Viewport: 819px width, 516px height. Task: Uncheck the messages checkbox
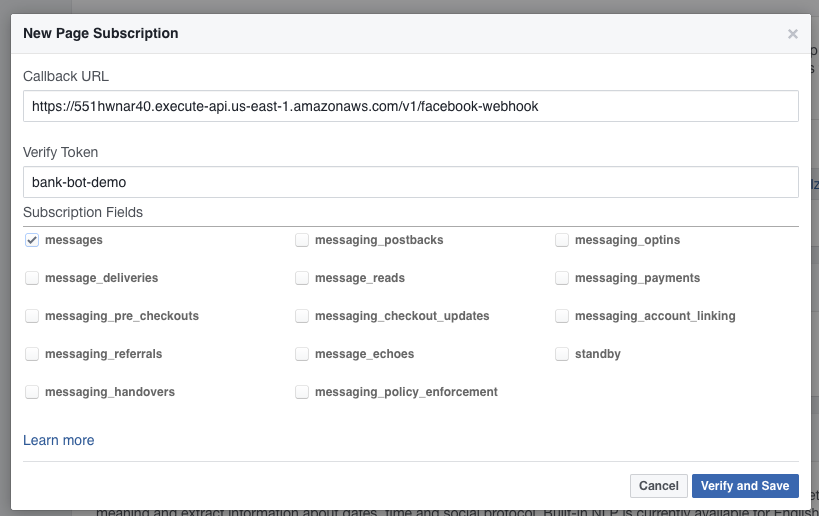pyautogui.click(x=32, y=240)
